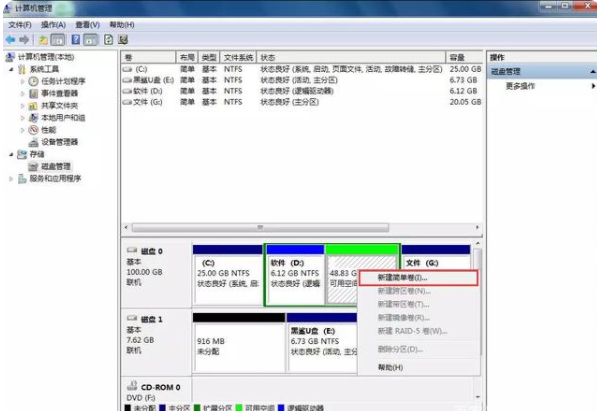Click the Forward arrow toolbar icon
597x411 pixels.
click(24, 40)
